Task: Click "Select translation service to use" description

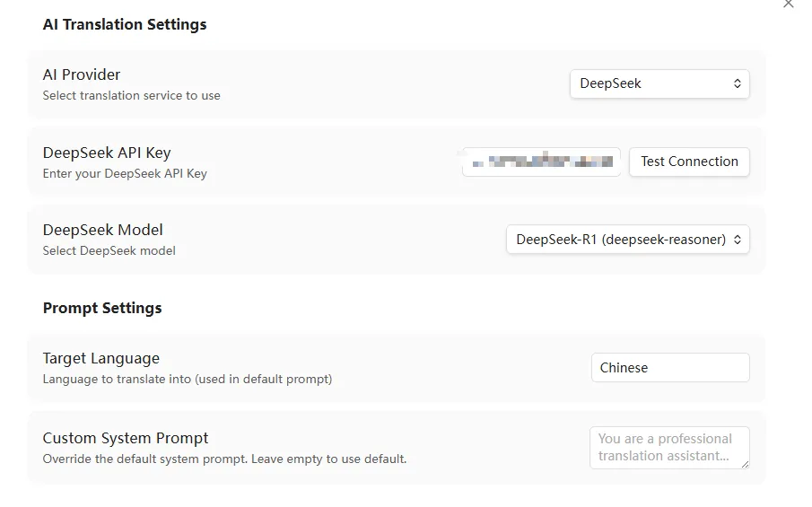Action: 131,95
